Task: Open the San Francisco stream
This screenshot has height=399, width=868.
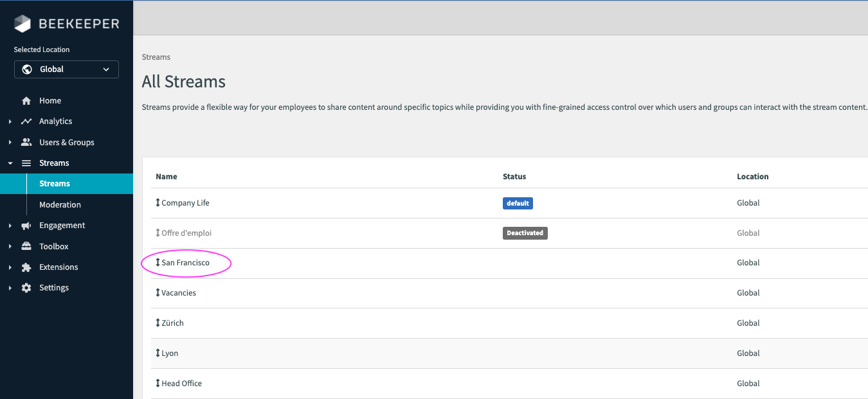Action: click(185, 263)
